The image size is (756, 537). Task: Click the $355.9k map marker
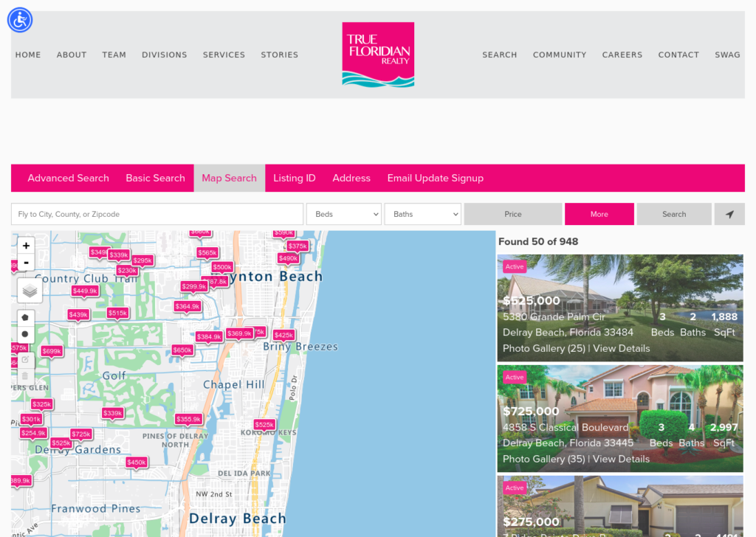tap(188, 420)
